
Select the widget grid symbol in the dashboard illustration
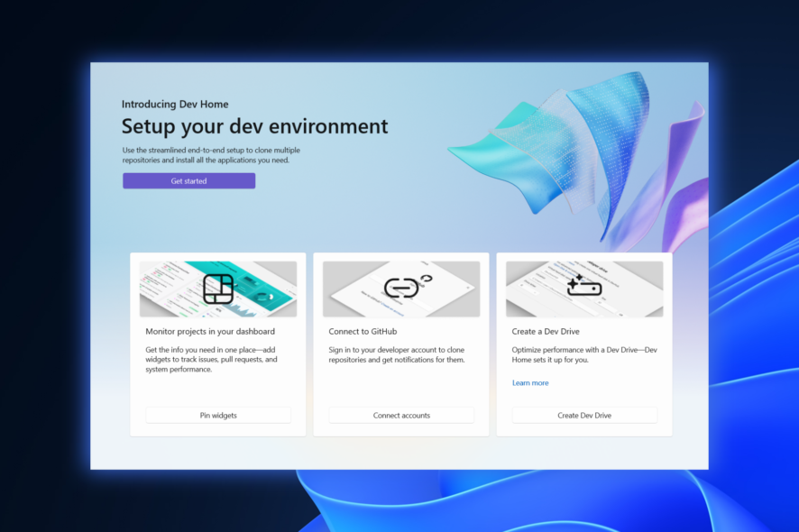[x=217, y=289]
